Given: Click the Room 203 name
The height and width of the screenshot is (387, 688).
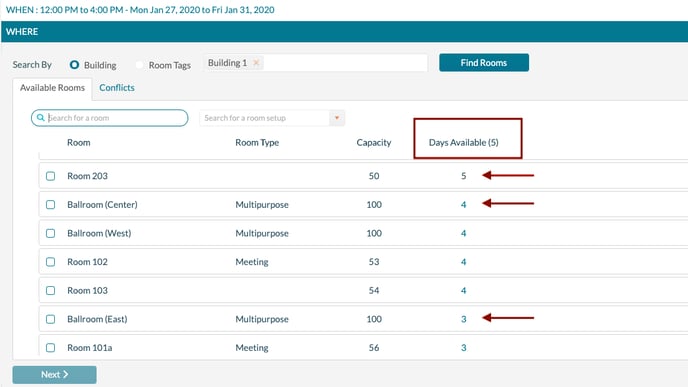Looking at the screenshot, I should (x=87, y=176).
